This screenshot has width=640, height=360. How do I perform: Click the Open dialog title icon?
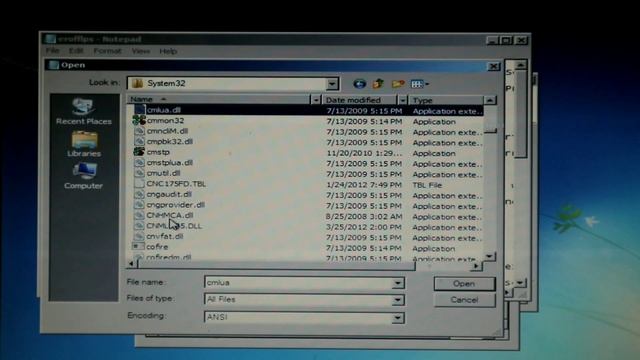53,65
